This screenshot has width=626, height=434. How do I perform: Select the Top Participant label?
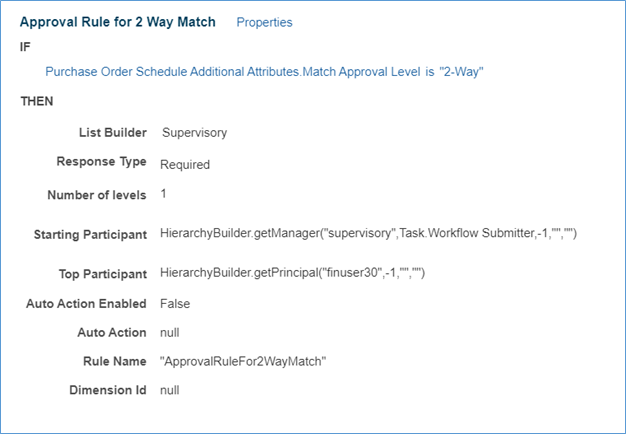pyautogui.click(x=103, y=274)
